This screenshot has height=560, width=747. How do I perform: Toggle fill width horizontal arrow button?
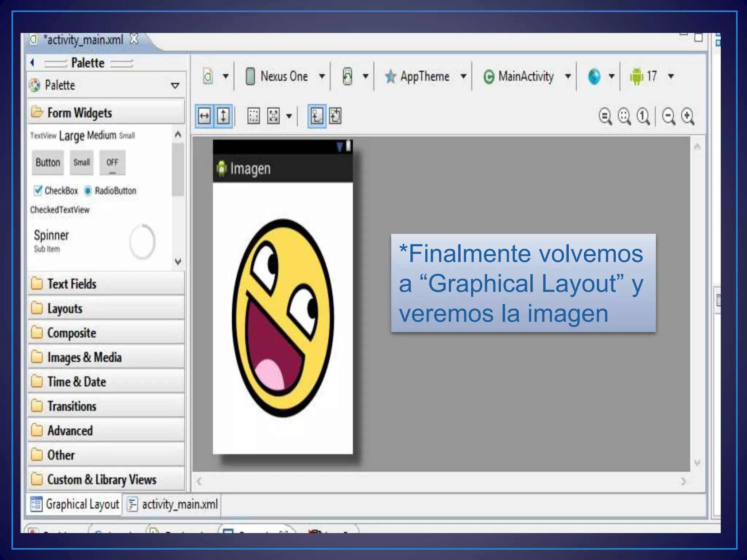point(204,116)
